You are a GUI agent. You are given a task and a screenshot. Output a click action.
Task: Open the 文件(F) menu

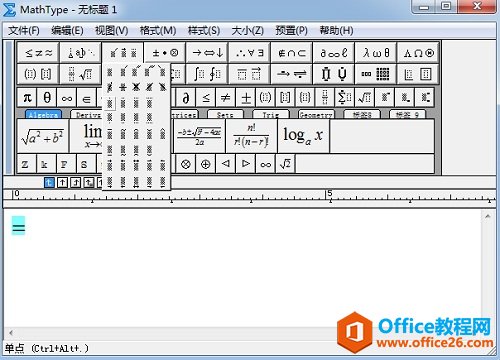tap(24, 31)
